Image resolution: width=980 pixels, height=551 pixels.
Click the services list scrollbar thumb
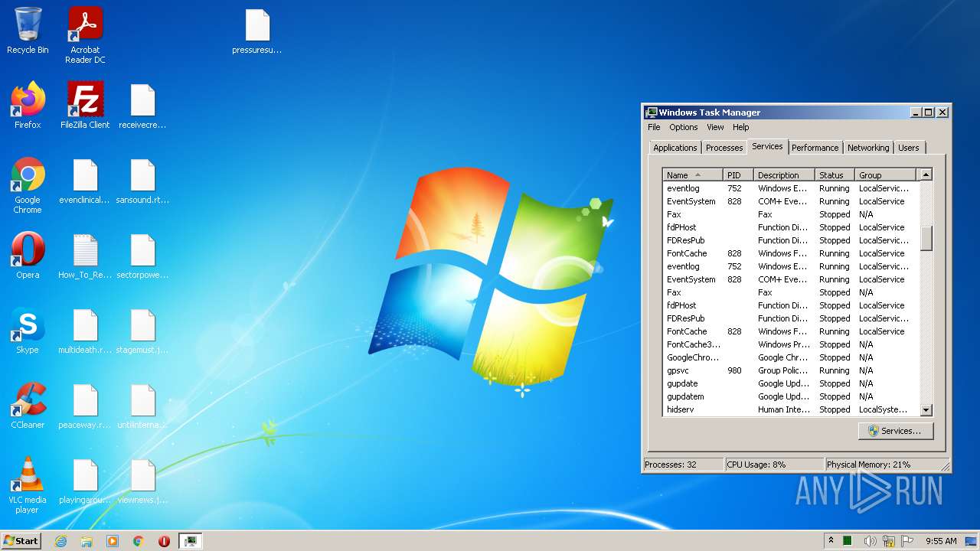click(x=926, y=238)
